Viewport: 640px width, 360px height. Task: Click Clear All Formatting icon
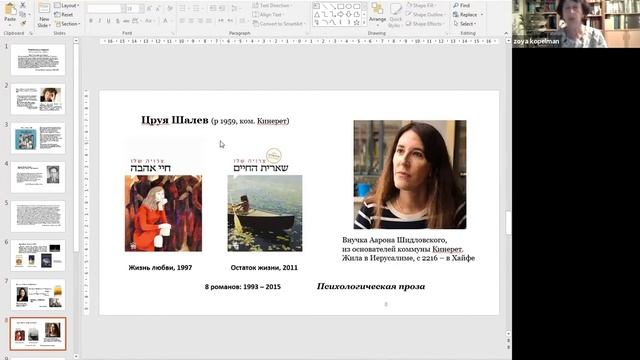tap(169, 9)
